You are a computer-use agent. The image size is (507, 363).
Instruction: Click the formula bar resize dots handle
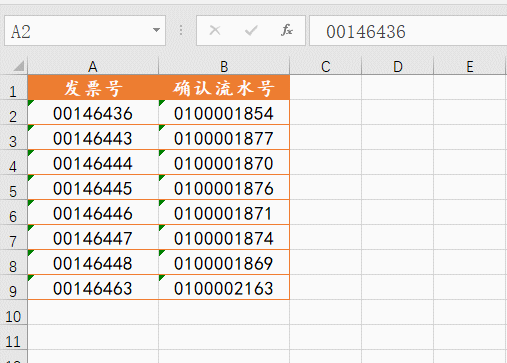[x=181, y=31]
